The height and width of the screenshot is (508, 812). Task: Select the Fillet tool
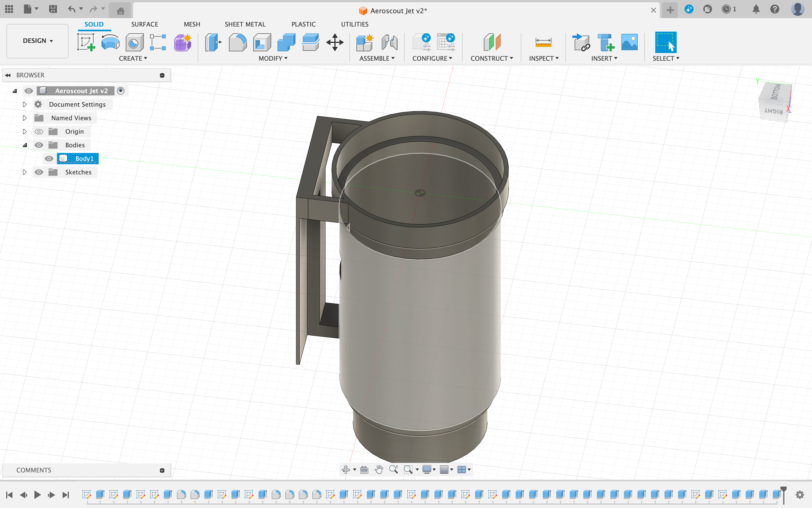click(x=238, y=42)
